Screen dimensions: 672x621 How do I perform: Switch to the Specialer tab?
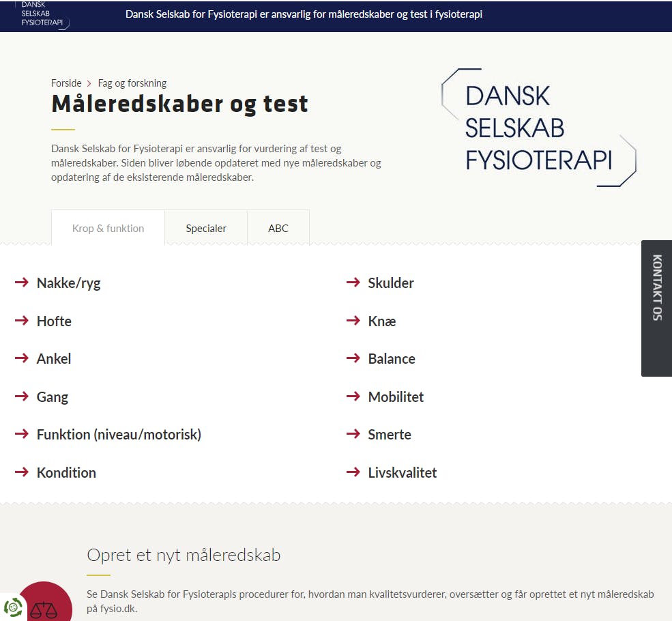click(x=206, y=228)
